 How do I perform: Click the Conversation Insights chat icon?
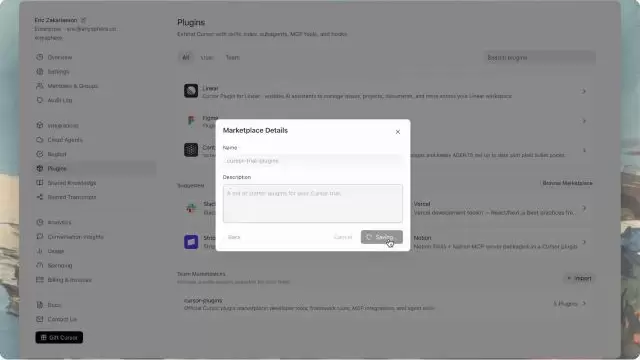40,236
